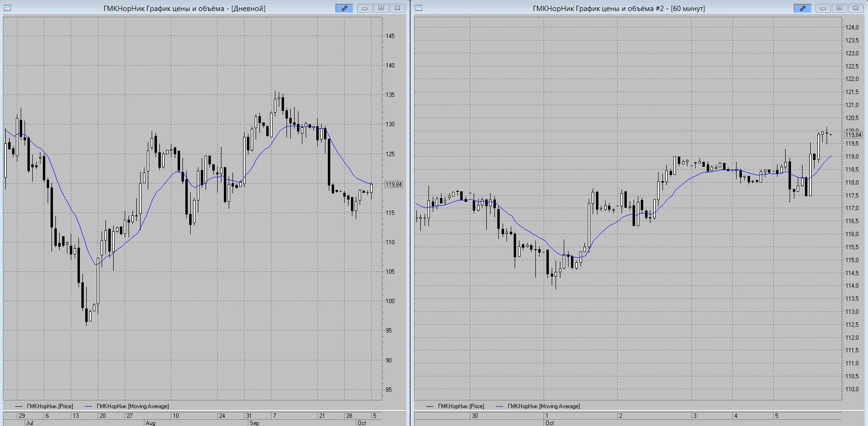Screen dimensions: 868x426
Task: Click the Oct month label on the daily time axis
Action: pos(362,423)
